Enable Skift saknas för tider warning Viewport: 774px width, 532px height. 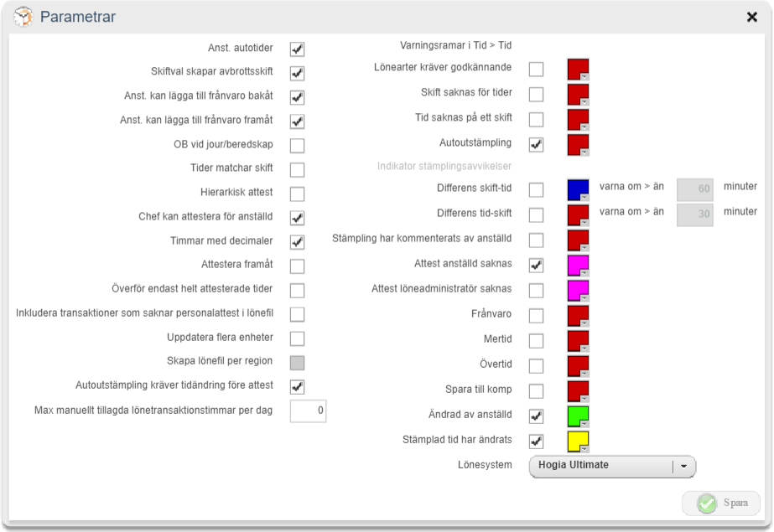tap(536, 95)
